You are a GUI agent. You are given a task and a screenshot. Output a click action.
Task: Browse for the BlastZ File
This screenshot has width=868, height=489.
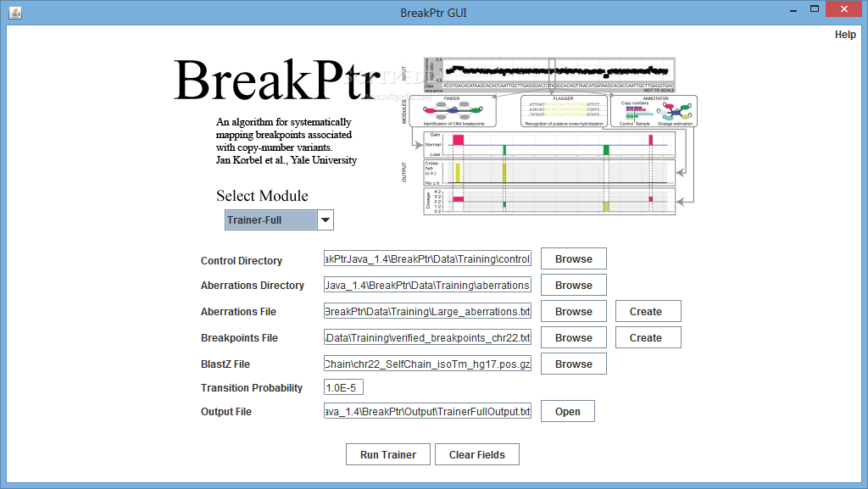(574, 364)
